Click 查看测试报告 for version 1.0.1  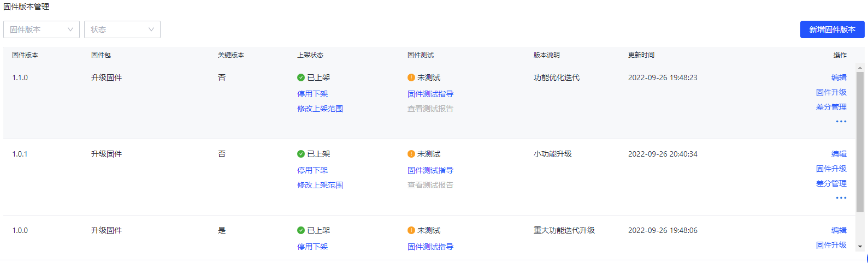pos(430,185)
